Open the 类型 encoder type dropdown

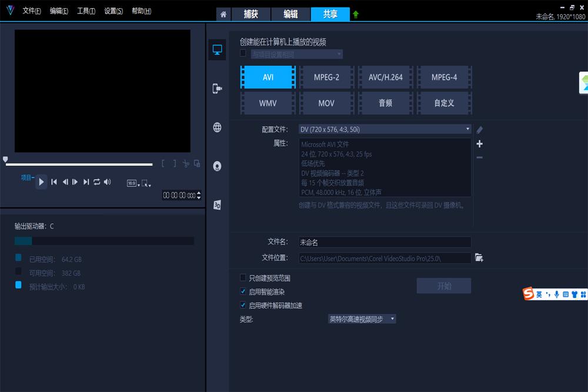tap(392, 318)
